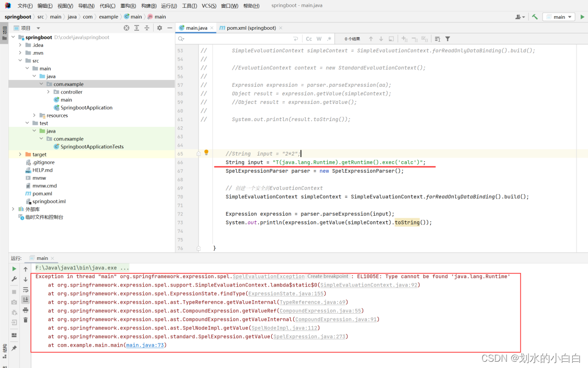Click example in the breadcrumb path
The width and height of the screenshot is (588, 368).
pos(108,17)
